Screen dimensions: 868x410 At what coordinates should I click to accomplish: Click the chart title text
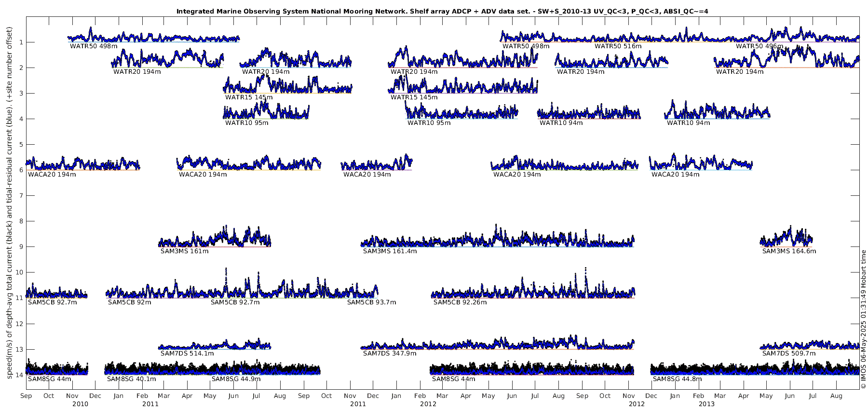pos(442,11)
